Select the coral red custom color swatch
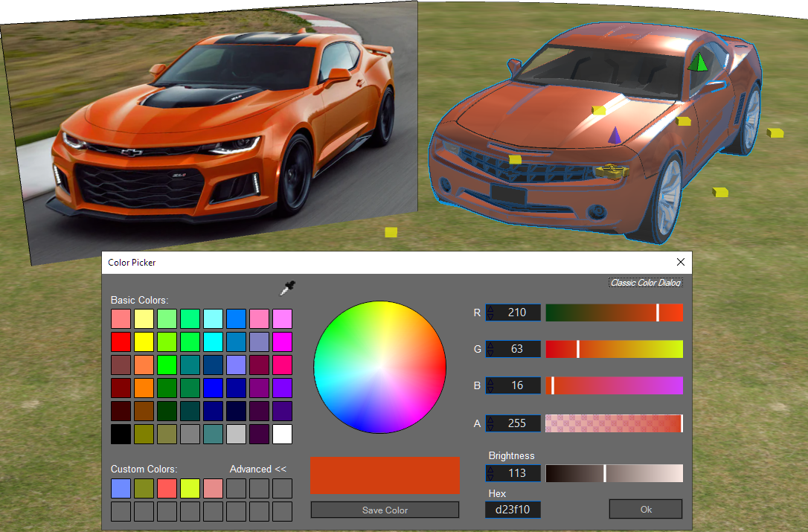Image resolution: width=808 pixels, height=532 pixels. coord(167,488)
